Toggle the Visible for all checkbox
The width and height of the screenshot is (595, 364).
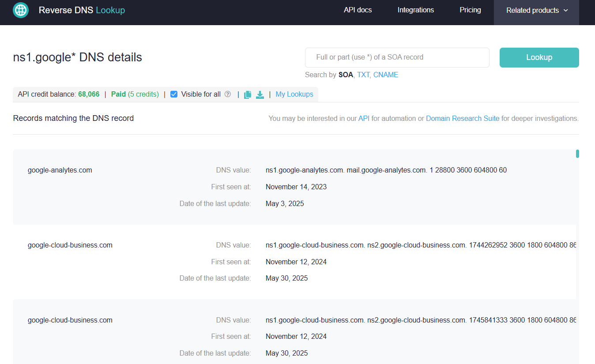pos(174,94)
